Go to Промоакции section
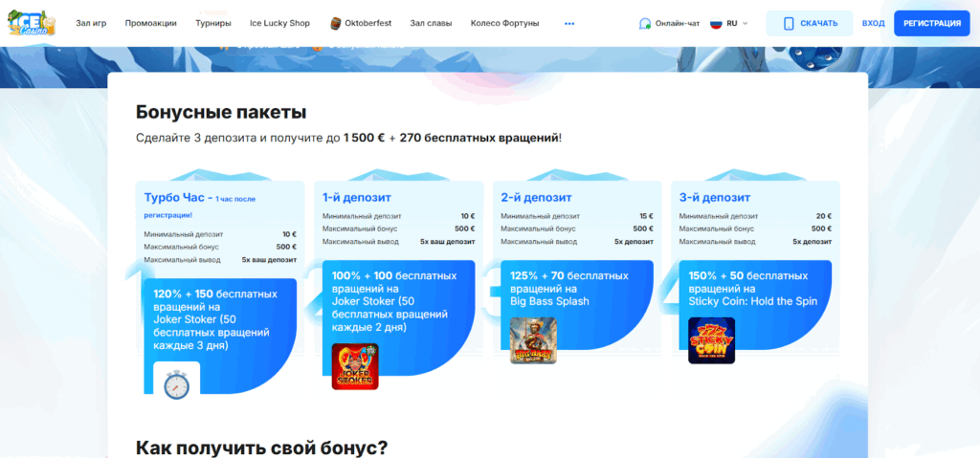Screen dimensions: 980x458 150,23
